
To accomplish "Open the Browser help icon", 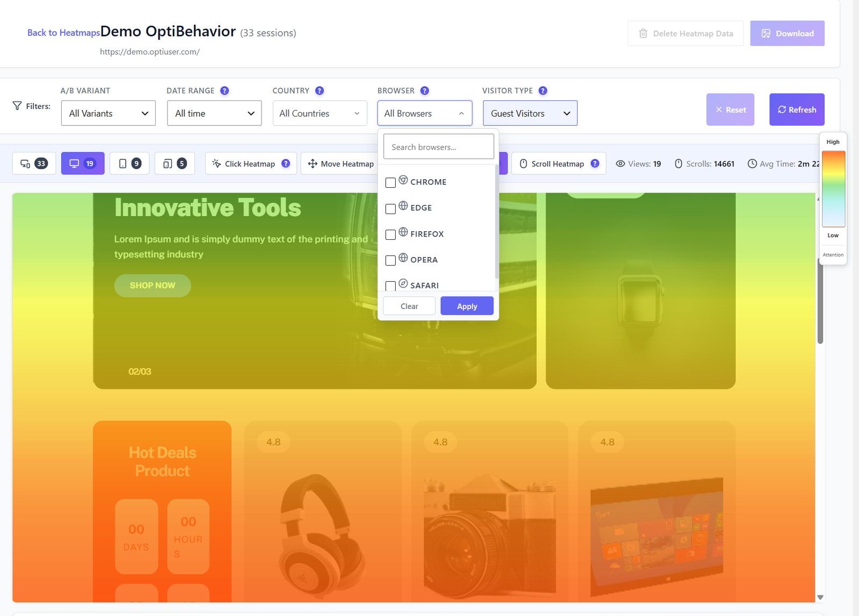I will point(425,91).
